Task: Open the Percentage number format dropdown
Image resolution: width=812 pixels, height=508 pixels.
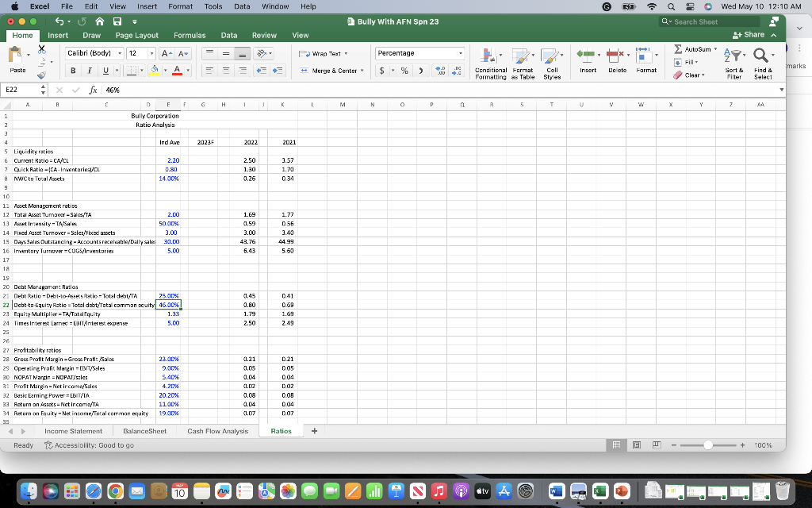Action: [x=460, y=53]
